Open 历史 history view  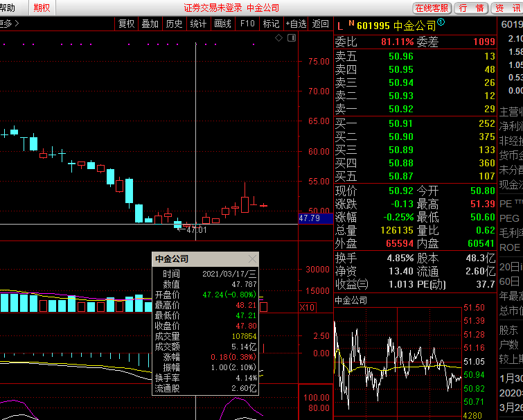[174, 24]
